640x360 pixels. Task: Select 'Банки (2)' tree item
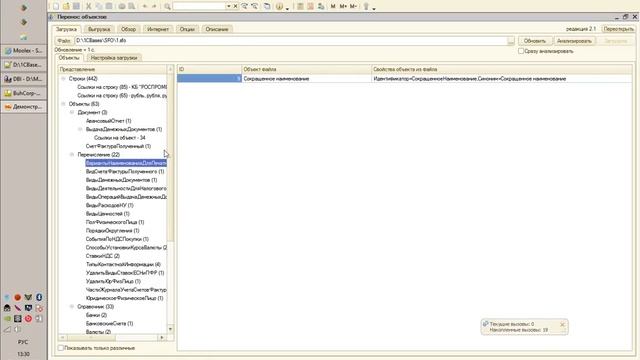pyautogui.click(x=96, y=315)
